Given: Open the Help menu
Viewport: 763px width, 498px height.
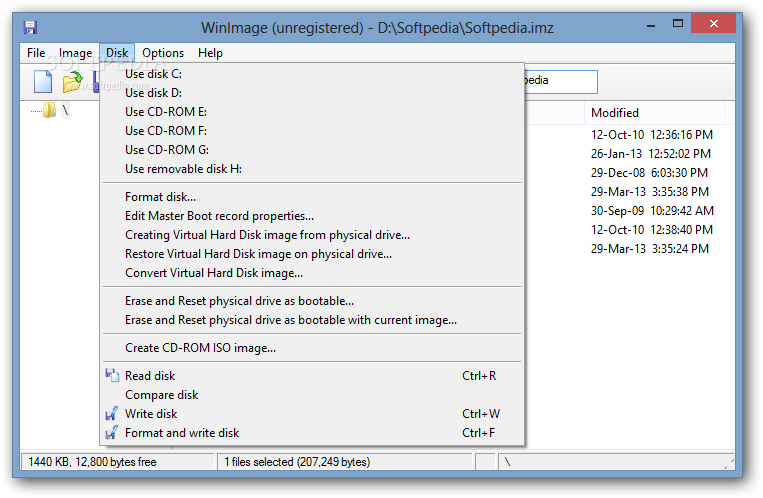Looking at the screenshot, I should [x=210, y=53].
